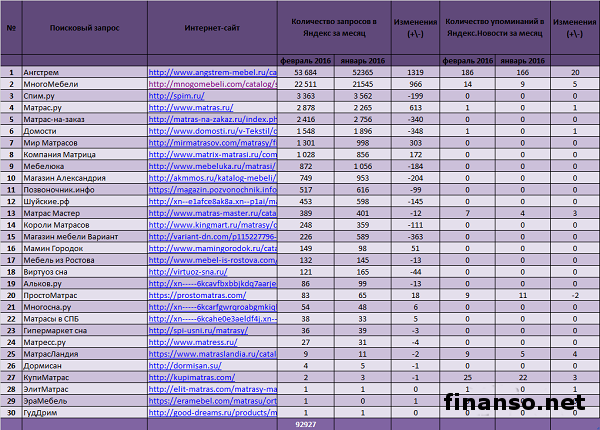
Task: Click the total cell showing 92927
Action: 306,424
